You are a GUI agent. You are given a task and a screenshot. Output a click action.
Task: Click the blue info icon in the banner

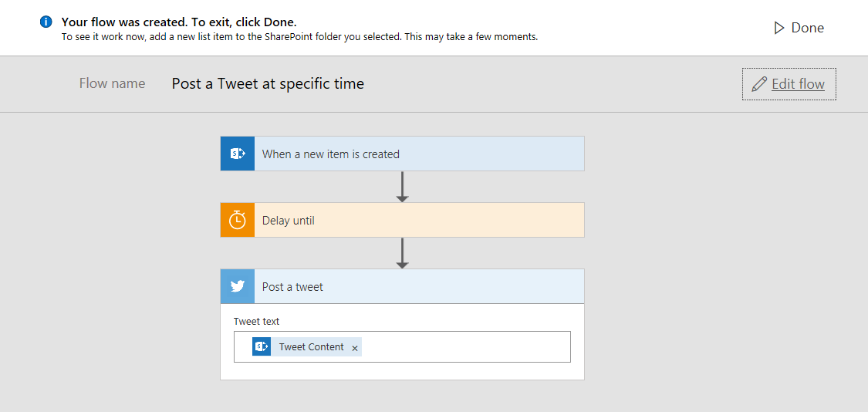46,22
